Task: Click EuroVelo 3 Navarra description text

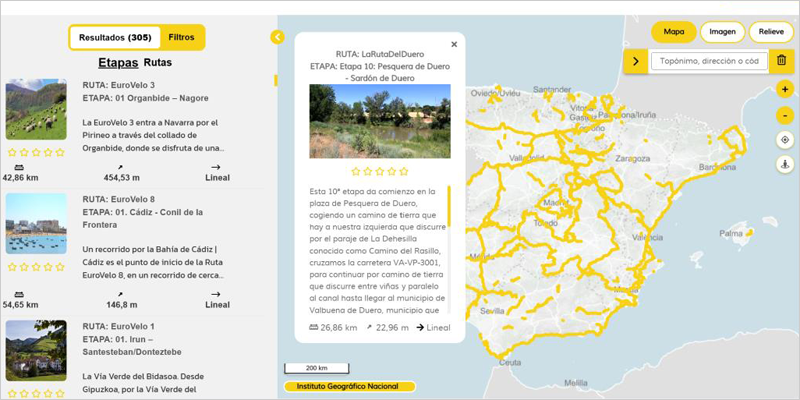Action: [x=153, y=135]
